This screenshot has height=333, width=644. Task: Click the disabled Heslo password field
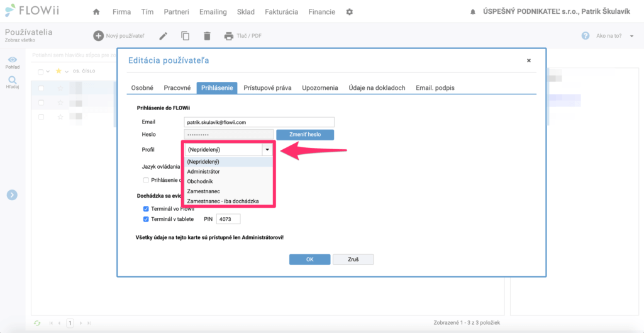pos(229,135)
